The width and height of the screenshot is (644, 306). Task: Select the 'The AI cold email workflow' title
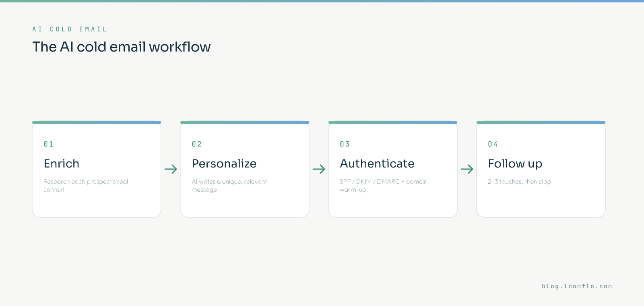(122, 47)
